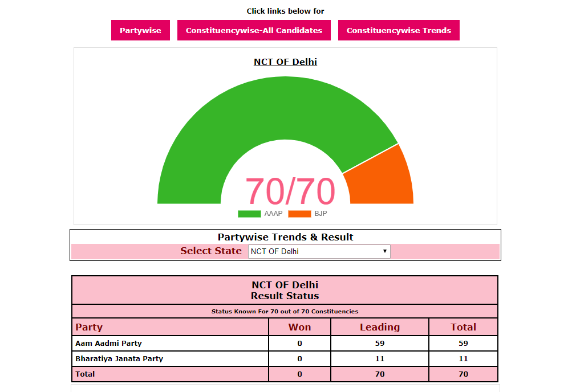Open Constituencywise Trends page
Viewport: 572px width, 392px height.
point(399,30)
